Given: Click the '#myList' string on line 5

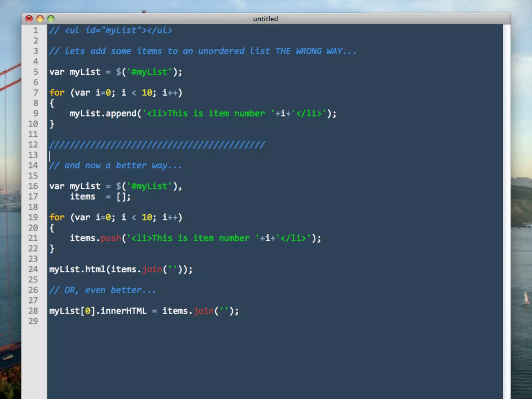Looking at the screenshot, I should [149, 72].
